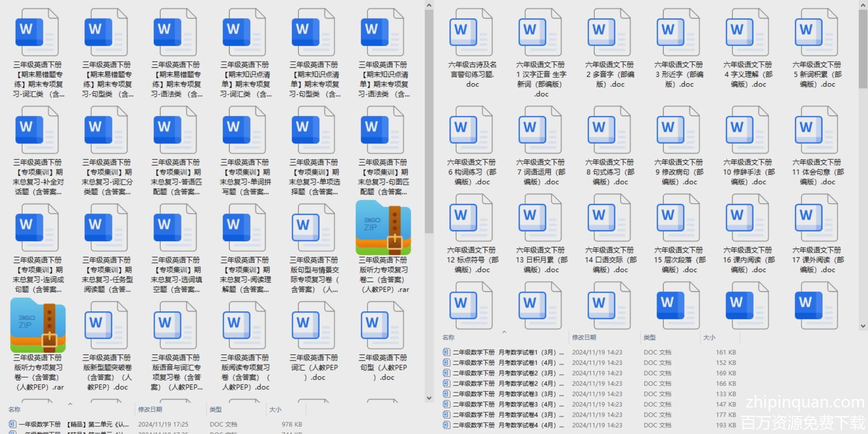
Task: Click 六年级语文下册 1 汉字正音 生字新词 file icon
Action: (x=540, y=33)
